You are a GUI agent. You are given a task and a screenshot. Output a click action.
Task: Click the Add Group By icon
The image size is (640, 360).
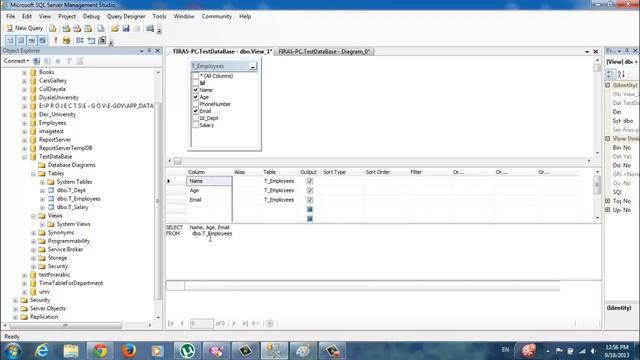click(80, 40)
